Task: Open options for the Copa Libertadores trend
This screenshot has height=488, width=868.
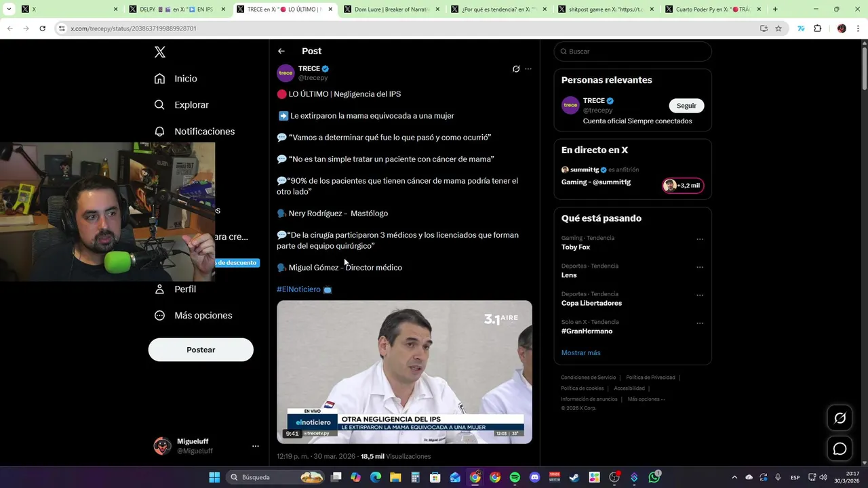Action: coord(700,295)
